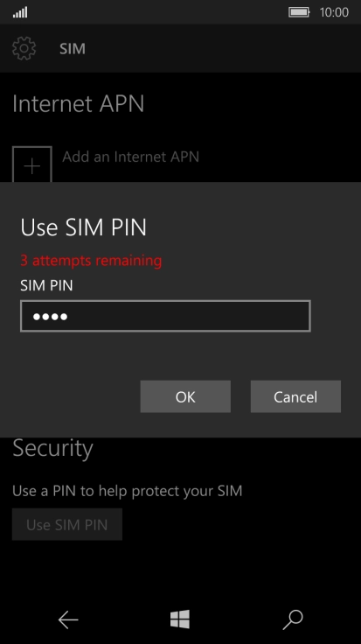Focus the SIM PIN input field

click(165, 316)
